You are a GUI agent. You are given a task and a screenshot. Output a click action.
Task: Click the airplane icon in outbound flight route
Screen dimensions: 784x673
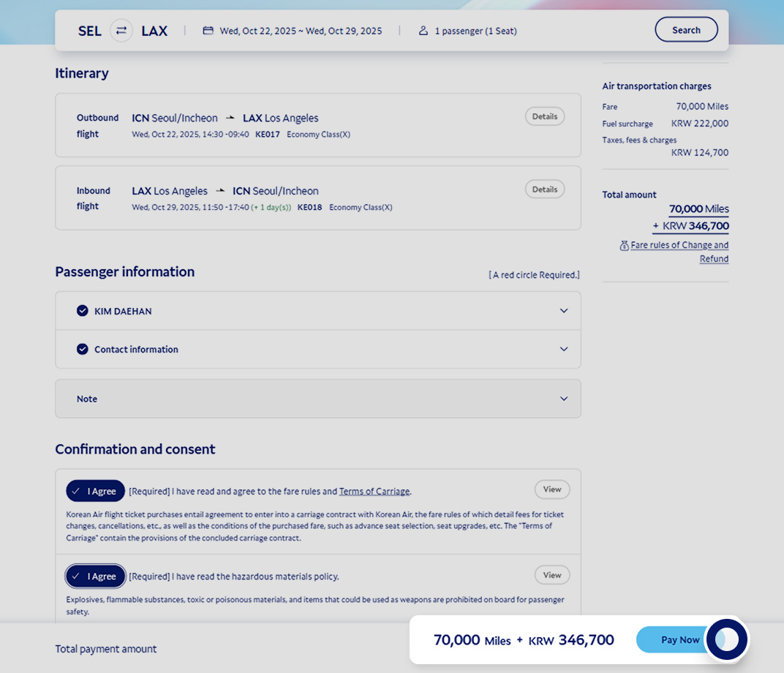pyautogui.click(x=230, y=118)
